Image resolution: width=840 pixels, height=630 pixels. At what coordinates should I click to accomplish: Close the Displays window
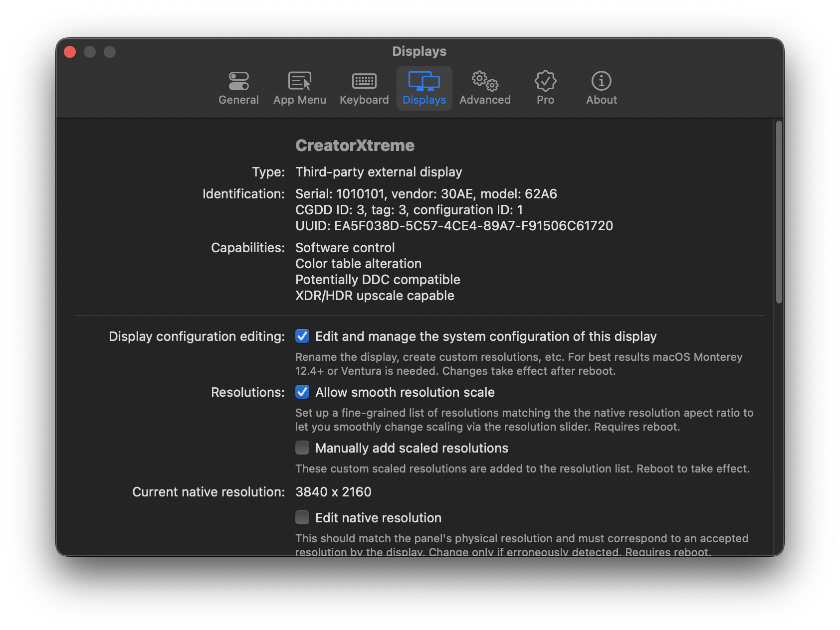click(69, 51)
